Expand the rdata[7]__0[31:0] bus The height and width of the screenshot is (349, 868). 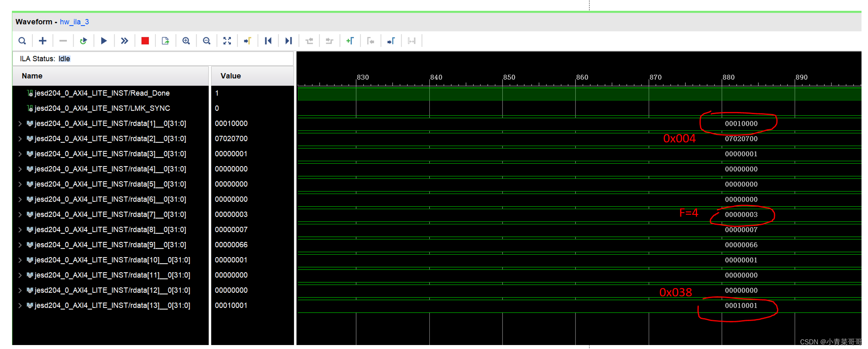tap(20, 215)
